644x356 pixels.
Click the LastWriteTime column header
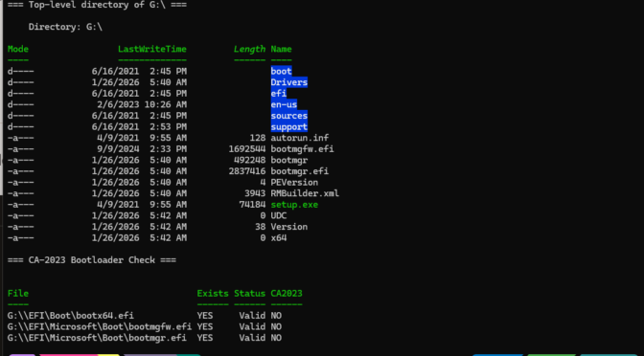point(152,49)
